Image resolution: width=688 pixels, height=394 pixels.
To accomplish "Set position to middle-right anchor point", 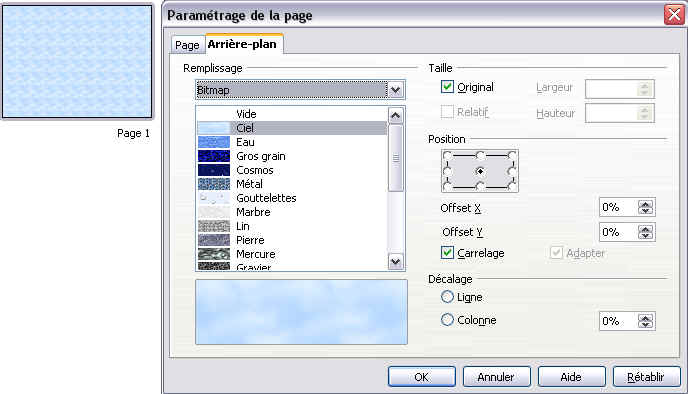I will (x=512, y=171).
